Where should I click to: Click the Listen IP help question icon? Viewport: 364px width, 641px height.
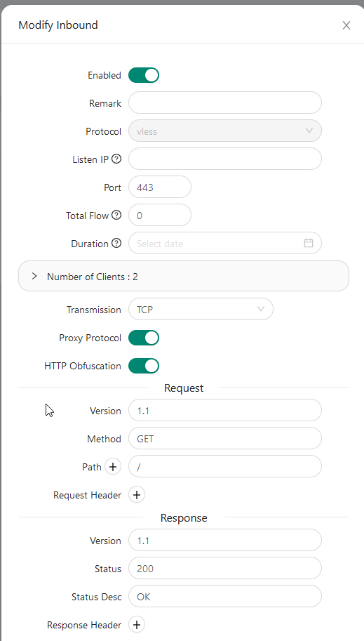tap(116, 159)
